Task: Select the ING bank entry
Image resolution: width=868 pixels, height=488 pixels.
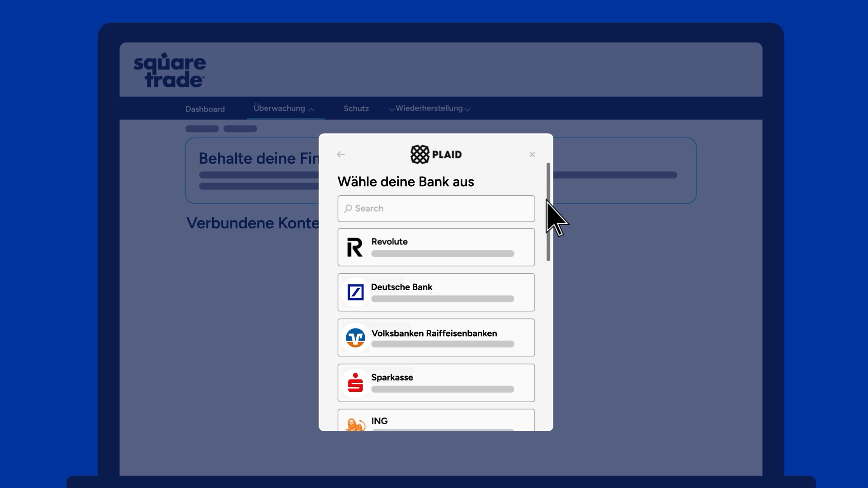Action: coord(436,420)
